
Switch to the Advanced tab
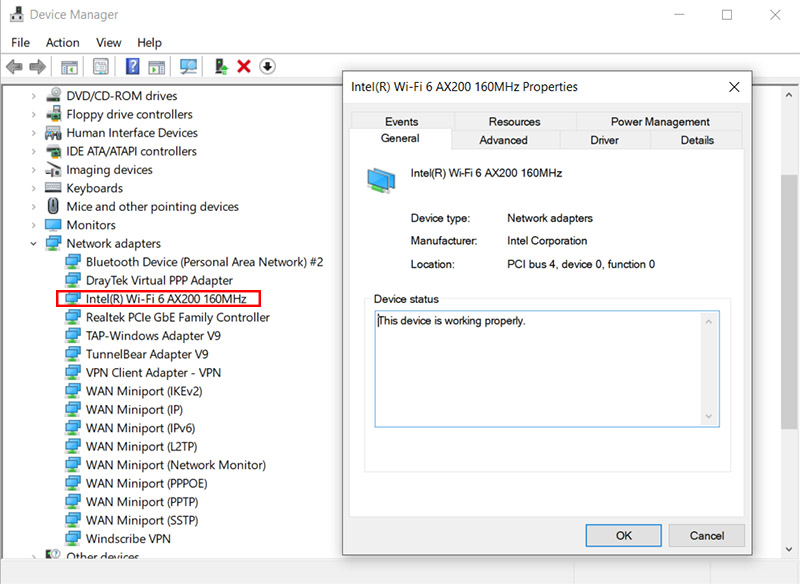pos(504,140)
